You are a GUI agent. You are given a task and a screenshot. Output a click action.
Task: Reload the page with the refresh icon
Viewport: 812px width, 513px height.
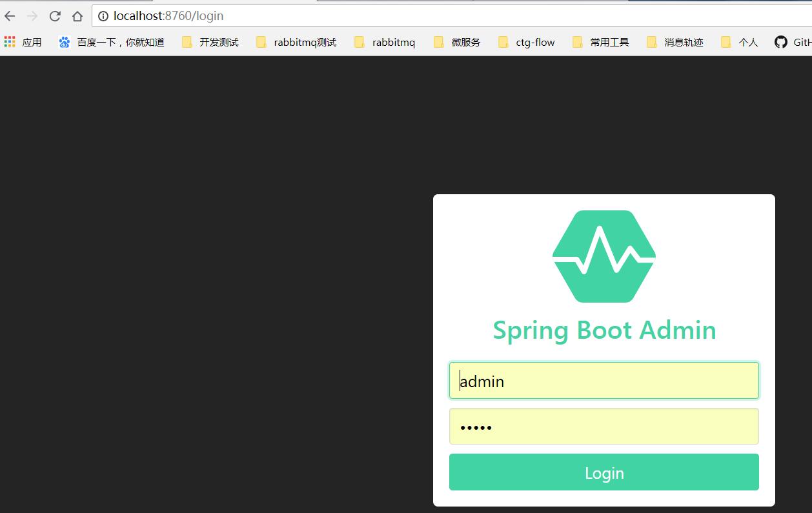point(55,16)
